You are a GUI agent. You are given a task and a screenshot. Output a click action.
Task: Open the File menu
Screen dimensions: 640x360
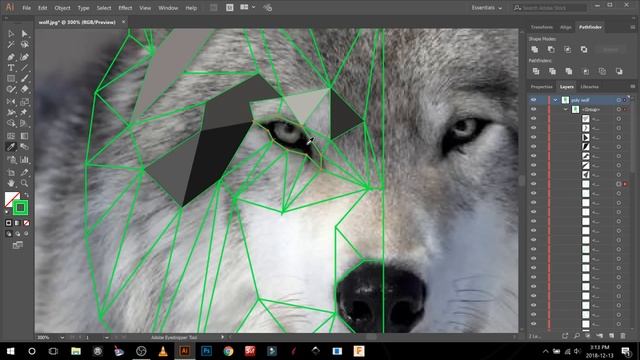point(27,8)
